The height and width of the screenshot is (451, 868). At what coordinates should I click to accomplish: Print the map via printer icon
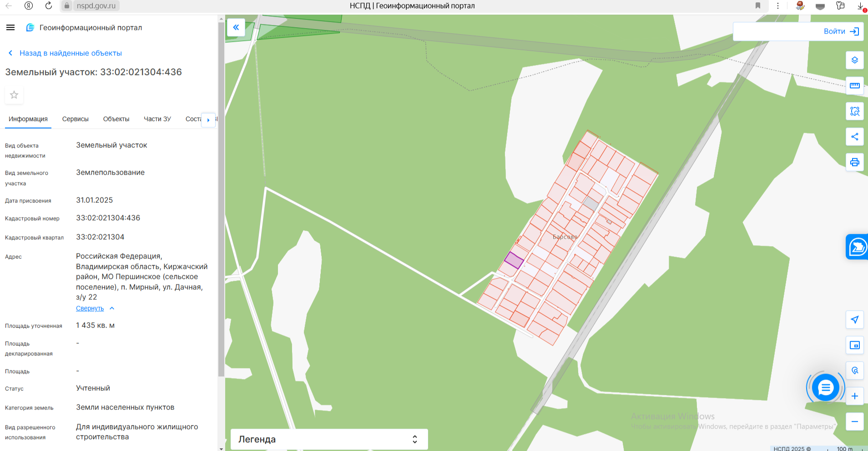[x=854, y=162]
